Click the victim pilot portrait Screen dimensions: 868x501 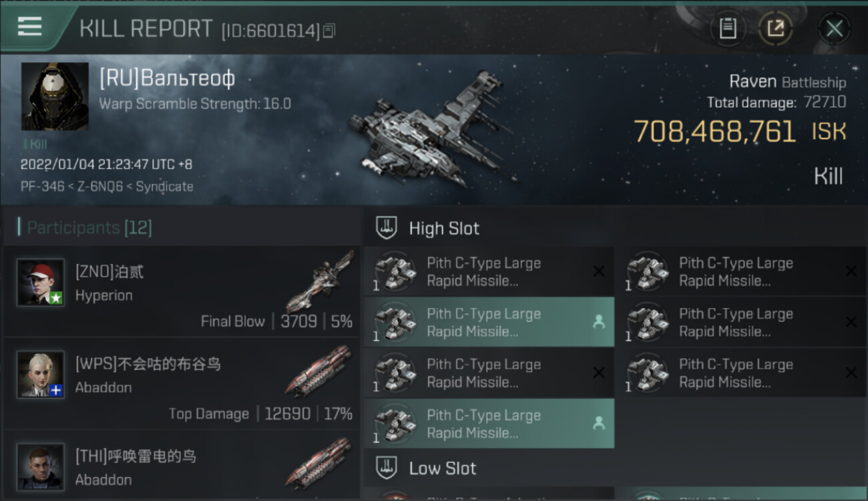coord(55,96)
